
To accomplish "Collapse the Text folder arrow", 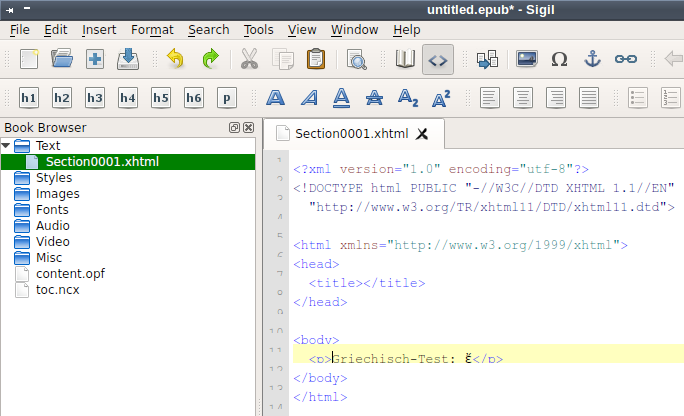I will tap(6, 145).
